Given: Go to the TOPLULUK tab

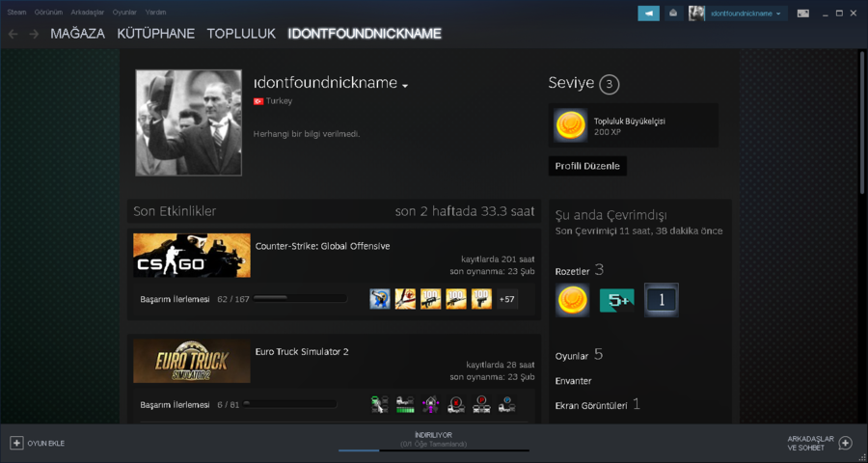Looking at the screenshot, I should pos(241,34).
